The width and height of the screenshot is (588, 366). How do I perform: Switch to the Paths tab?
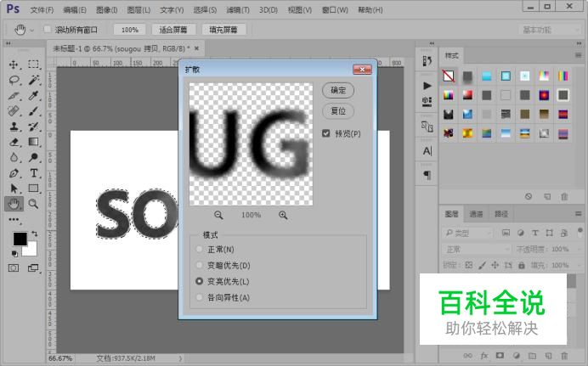click(501, 214)
